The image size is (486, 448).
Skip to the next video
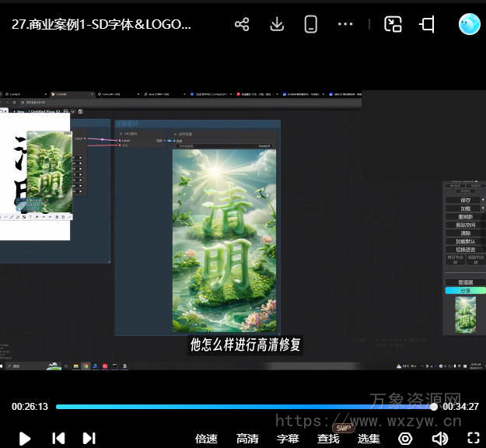pos(89,439)
